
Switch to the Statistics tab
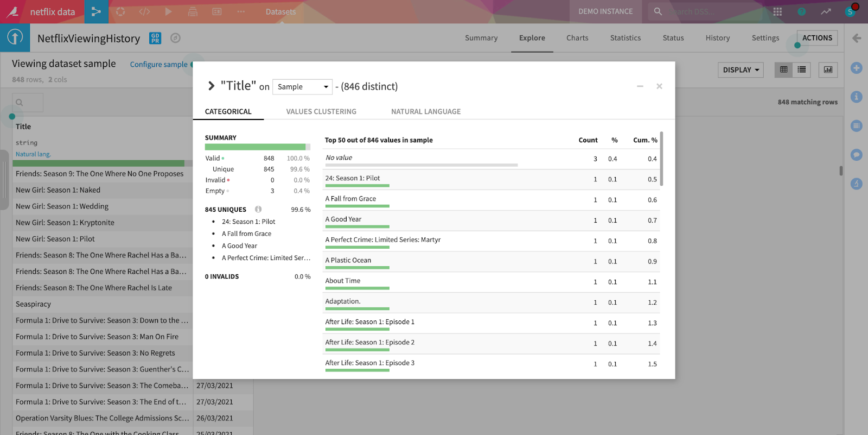(626, 38)
